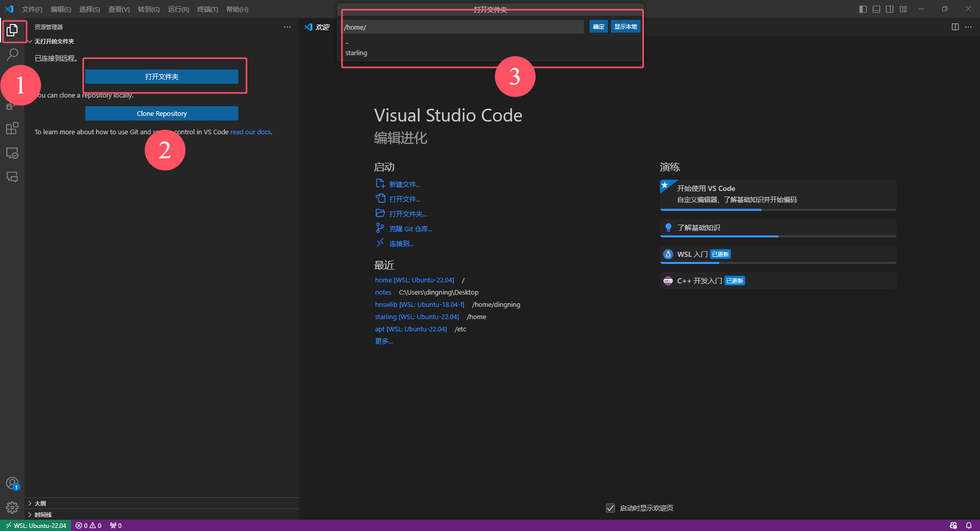Toggle 启动时显示欢迎页 checkbox
980x531 pixels.
tap(610, 508)
